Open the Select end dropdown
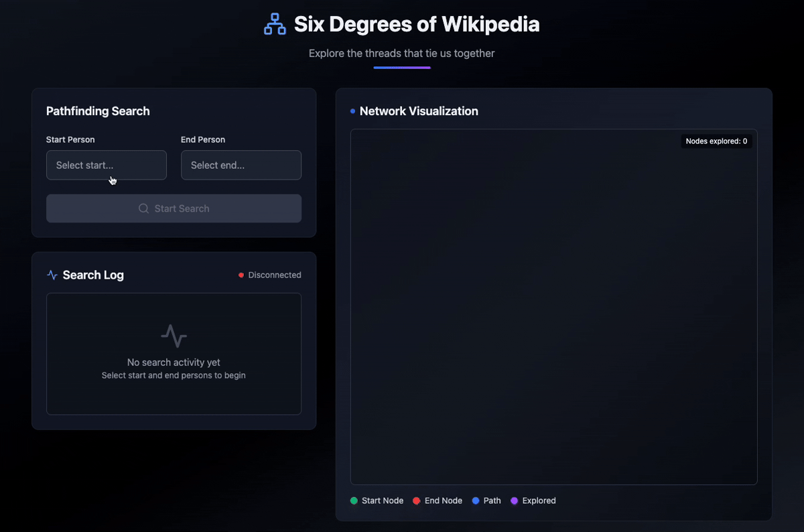Screen dimensions: 804x532 241,165
